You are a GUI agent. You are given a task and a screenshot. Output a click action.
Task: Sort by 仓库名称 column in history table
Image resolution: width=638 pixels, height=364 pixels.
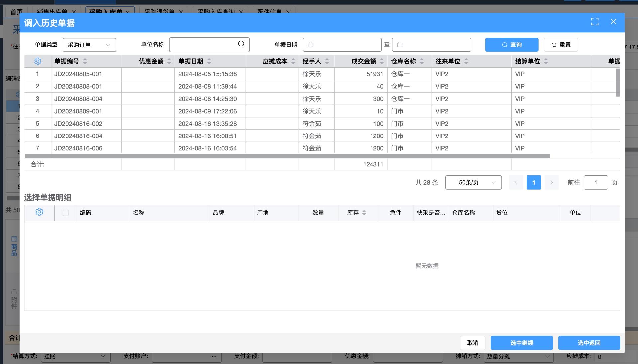[x=422, y=61]
